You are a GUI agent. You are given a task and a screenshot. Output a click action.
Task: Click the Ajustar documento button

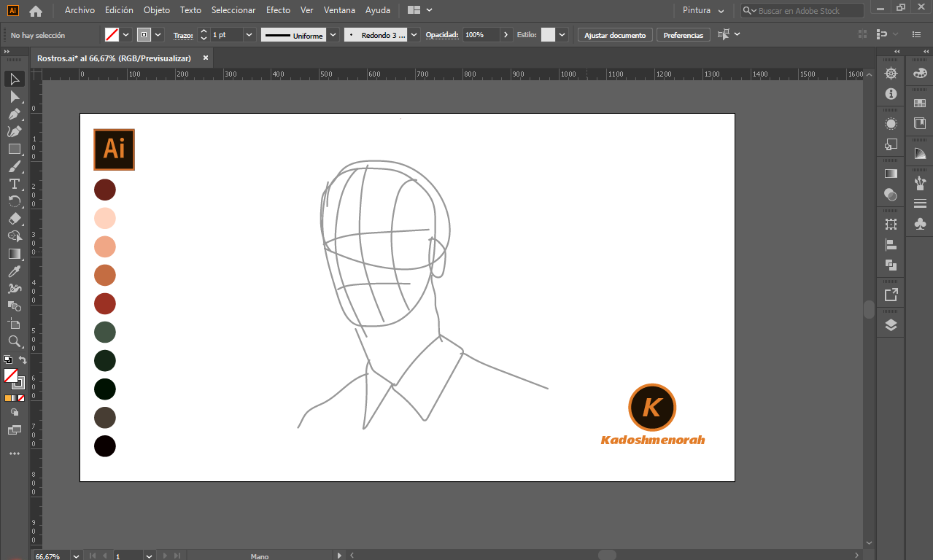[x=615, y=35]
